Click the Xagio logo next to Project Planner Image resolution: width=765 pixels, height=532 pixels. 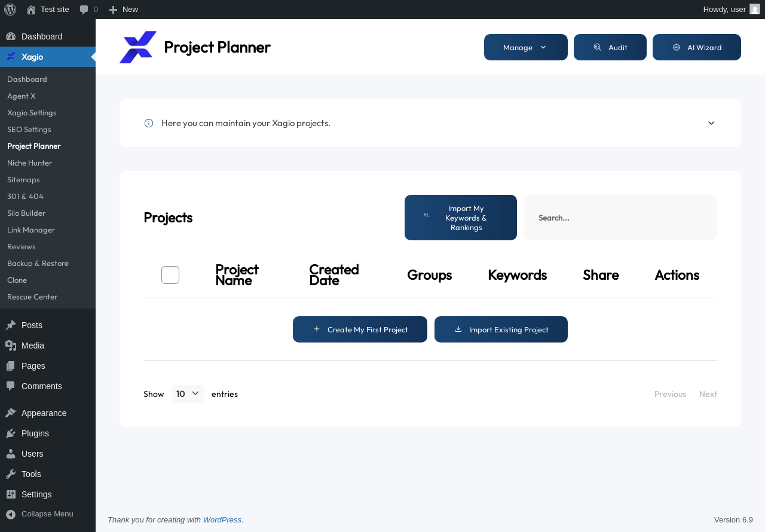coord(138,47)
